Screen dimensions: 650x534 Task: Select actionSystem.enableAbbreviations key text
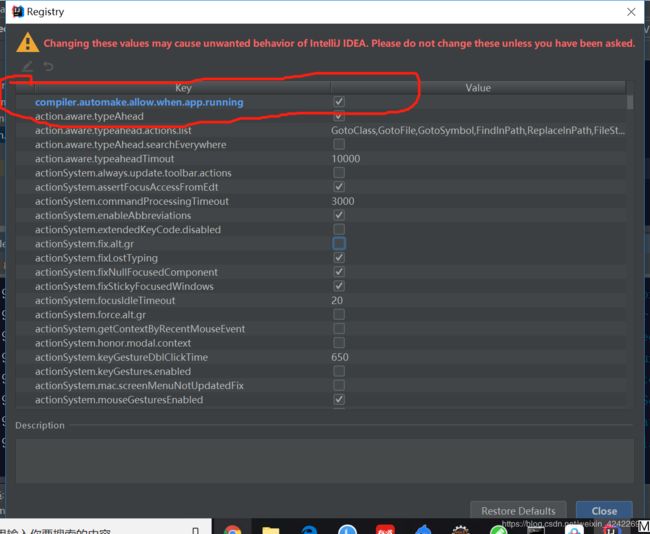point(113,215)
